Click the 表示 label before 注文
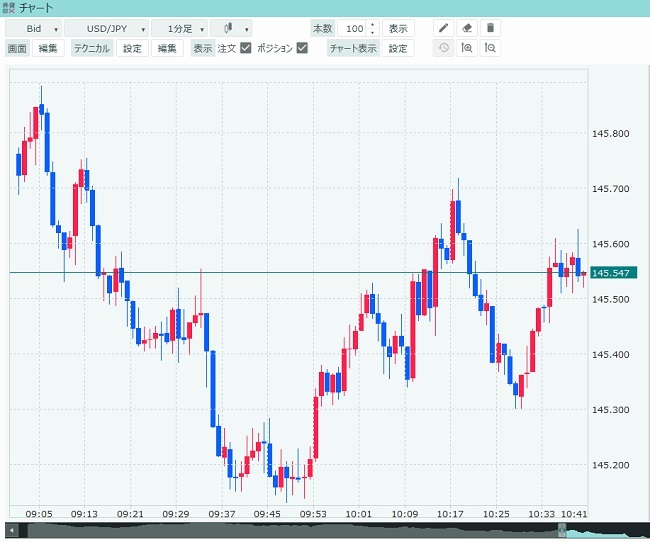The height and width of the screenshot is (542, 650). (203, 49)
